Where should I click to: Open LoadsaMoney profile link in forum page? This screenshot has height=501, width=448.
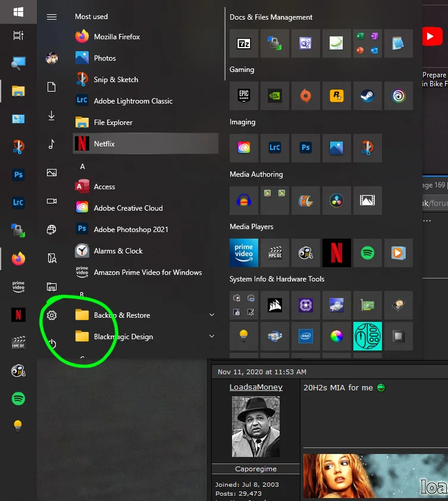[256, 387]
